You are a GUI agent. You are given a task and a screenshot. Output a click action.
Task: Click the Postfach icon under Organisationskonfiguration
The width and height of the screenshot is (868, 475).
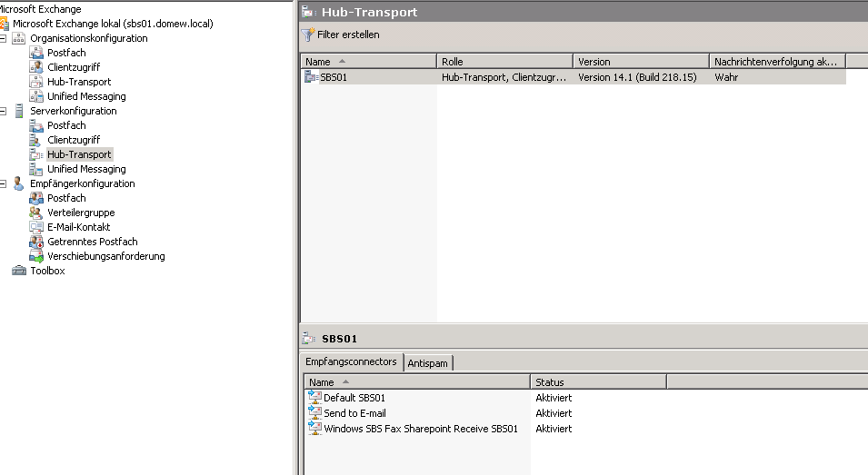point(36,53)
